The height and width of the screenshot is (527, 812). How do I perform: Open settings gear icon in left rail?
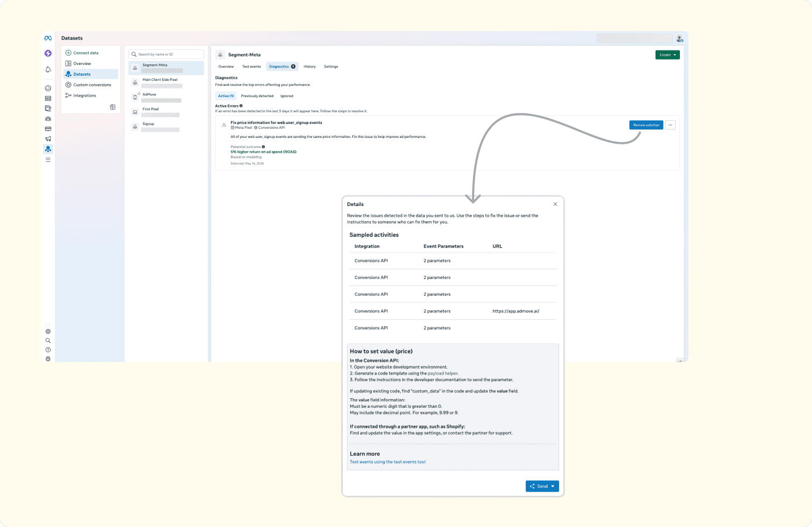pyautogui.click(x=48, y=332)
